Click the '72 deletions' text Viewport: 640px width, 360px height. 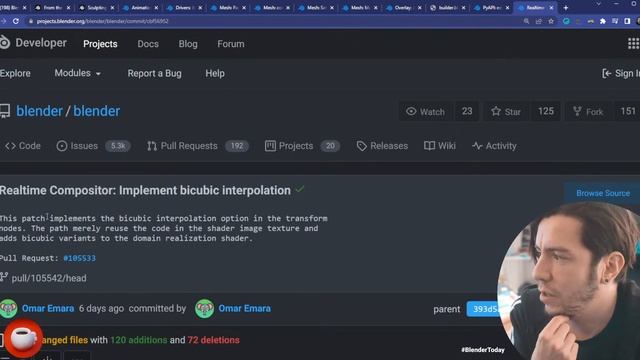click(x=213, y=340)
